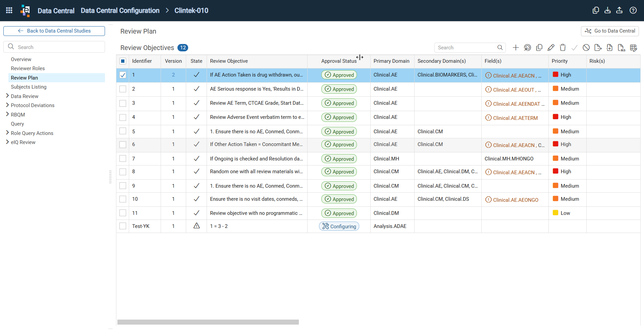The image size is (644, 332).
Task: Click warning icon beside Clinical.AE.AETERM field
Action: coord(488,118)
